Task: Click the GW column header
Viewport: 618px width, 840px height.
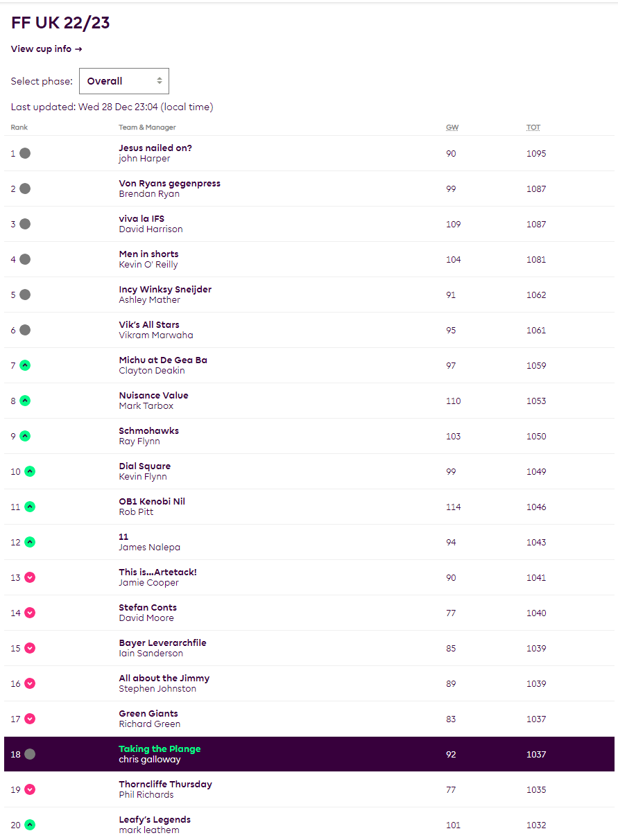Action: pos(452,128)
